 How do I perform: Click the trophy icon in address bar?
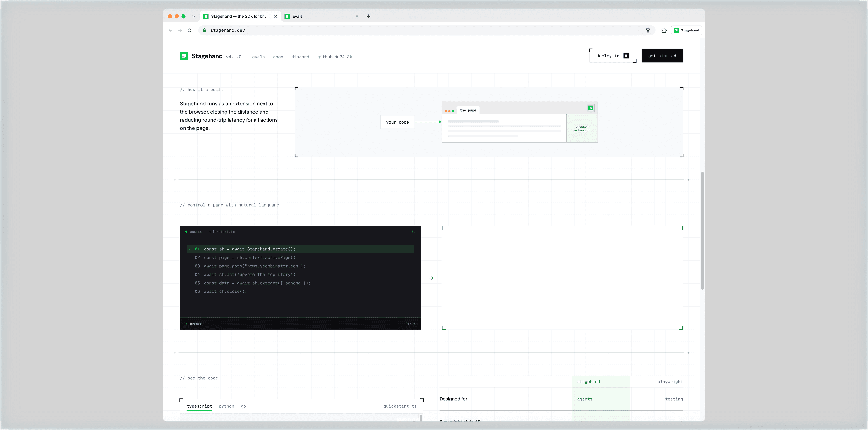point(648,30)
